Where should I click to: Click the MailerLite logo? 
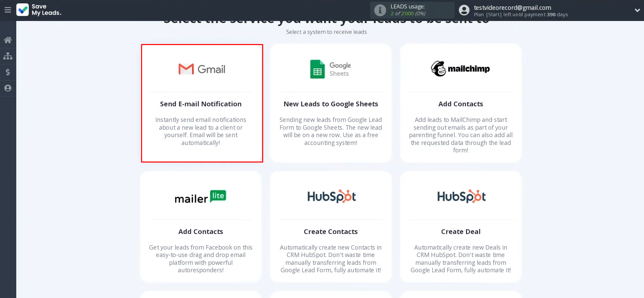pos(200,197)
